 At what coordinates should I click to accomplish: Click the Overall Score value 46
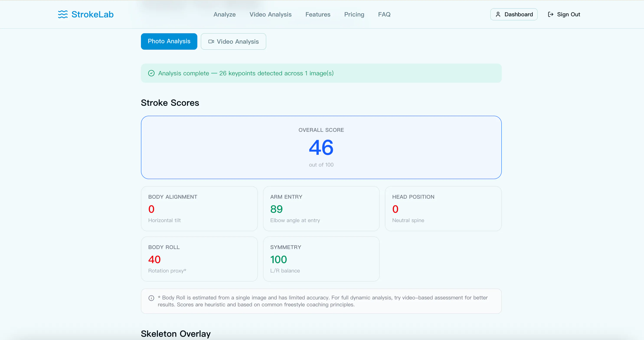click(321, 147)
